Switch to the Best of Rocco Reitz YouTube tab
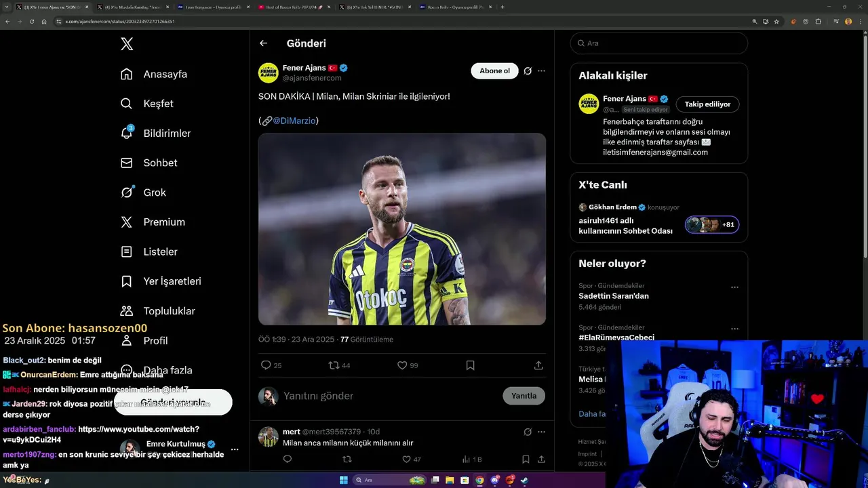Viewport: 868px width, 488px height. (294, 7)
